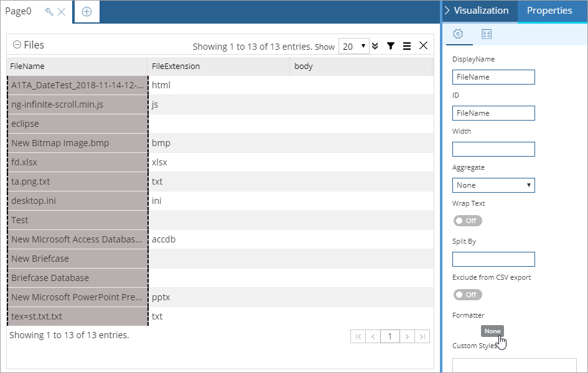The width and height of the screenshot is (588, 373).
Task: Open the Formatter None button
Action: pyautogui.click(x=492, y=331)
